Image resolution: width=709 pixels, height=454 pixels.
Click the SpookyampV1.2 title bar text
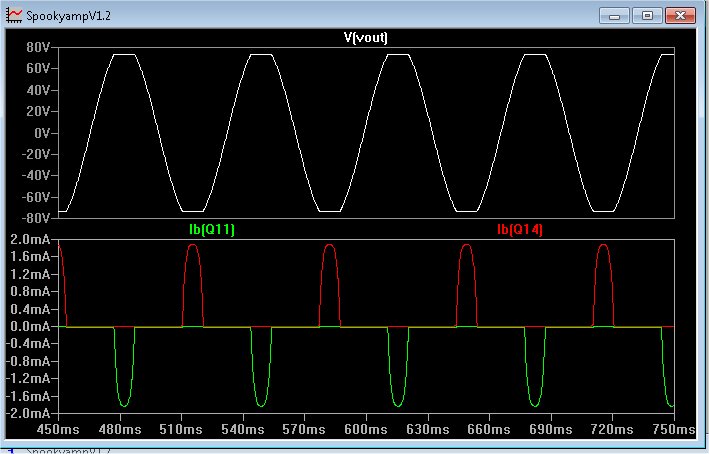[x=69, y=16]
